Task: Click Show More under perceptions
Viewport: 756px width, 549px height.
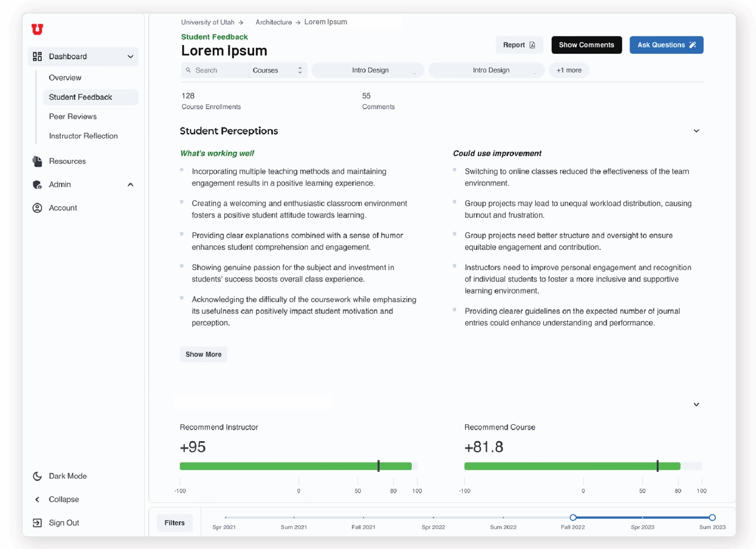Action: (x=203, y=355)
